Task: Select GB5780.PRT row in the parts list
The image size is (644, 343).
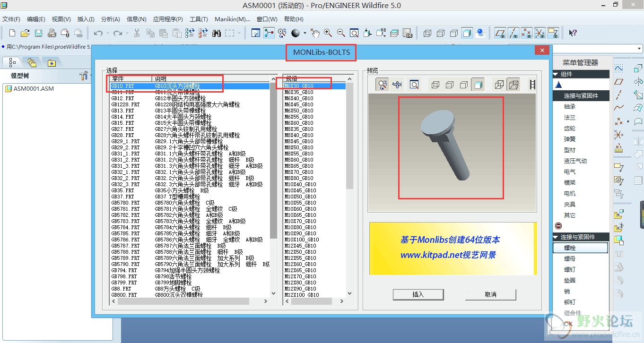Action: coord(189,203)
